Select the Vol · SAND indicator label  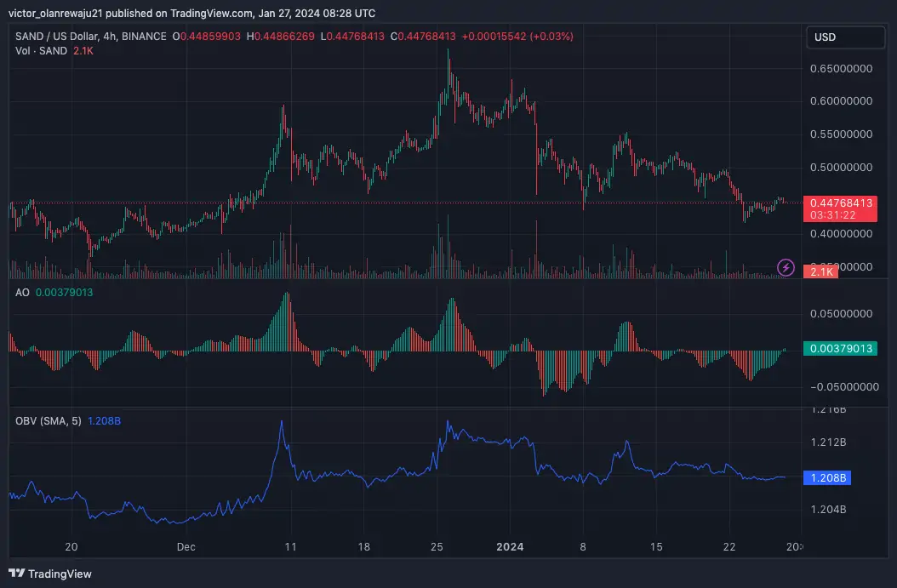41,51
